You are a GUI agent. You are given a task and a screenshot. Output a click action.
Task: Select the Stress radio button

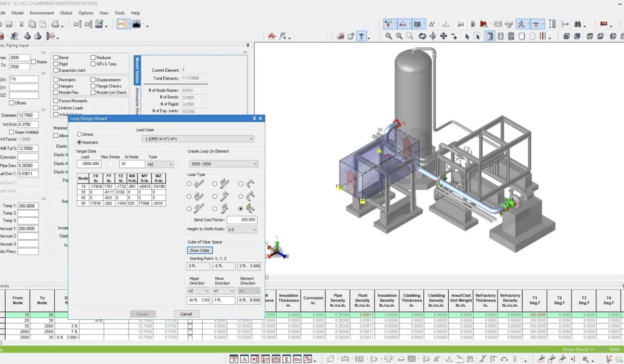pyautogui.click(x=80, y=135)
